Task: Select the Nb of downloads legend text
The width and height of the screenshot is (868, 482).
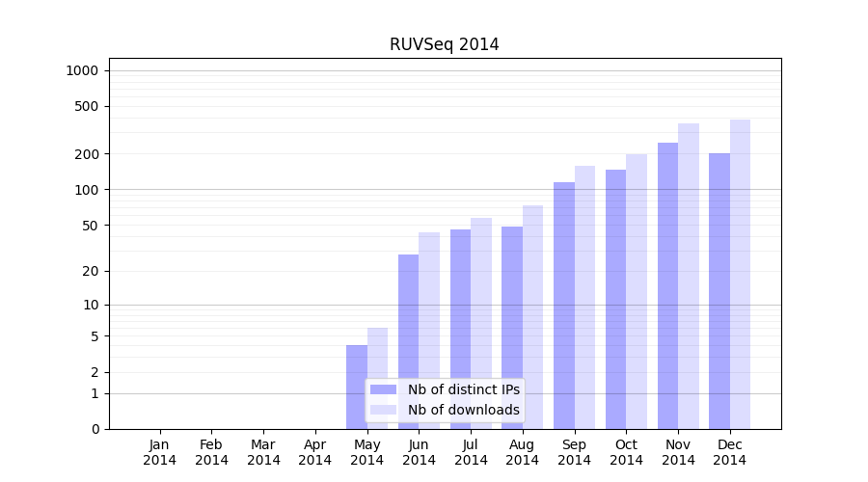Action: [x=463, y=410]
